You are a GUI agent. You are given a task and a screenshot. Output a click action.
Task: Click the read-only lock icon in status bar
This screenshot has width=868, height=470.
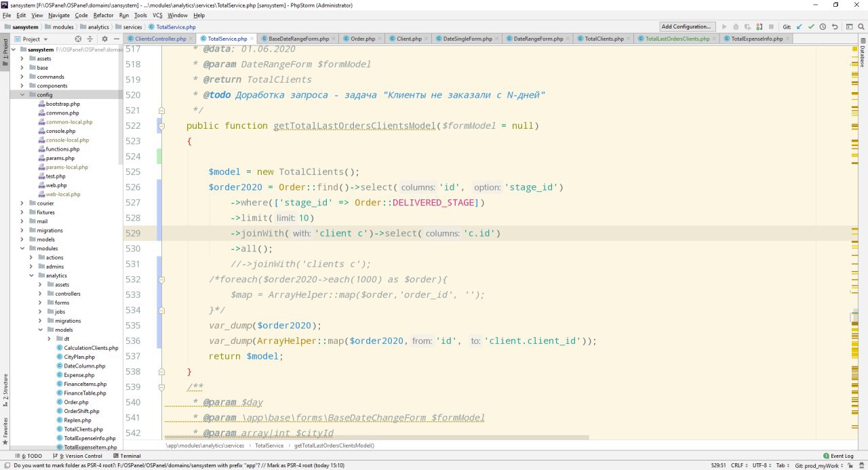[x=850, y=466]
